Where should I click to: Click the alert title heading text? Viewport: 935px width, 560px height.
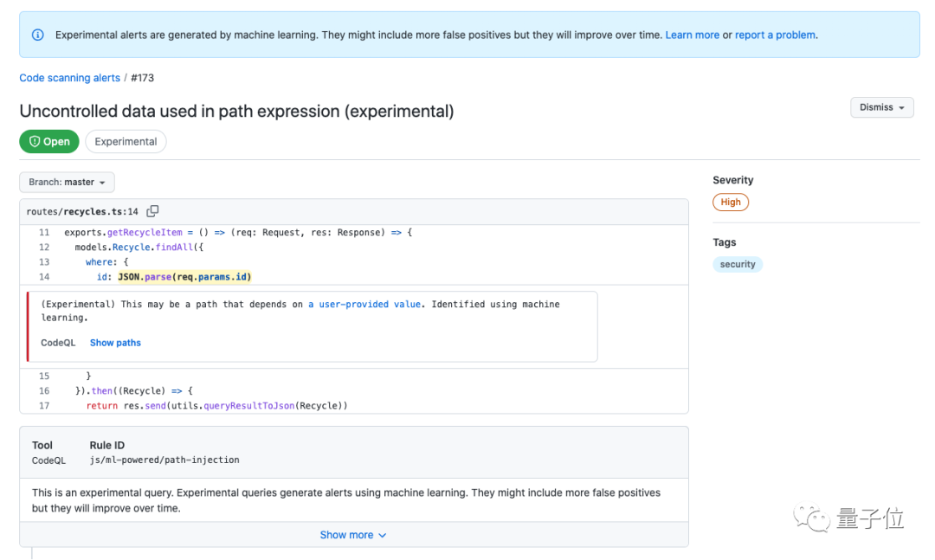pyautogui.click(x=236, y=111)
